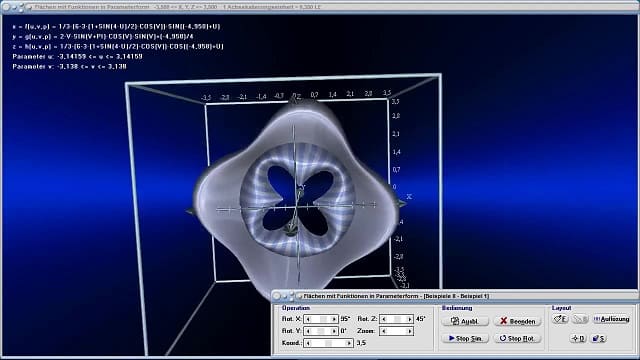This screenshot has width=640, height=360.
Task: Decrease Rot. X with left arrow
Action: point(308,319)
